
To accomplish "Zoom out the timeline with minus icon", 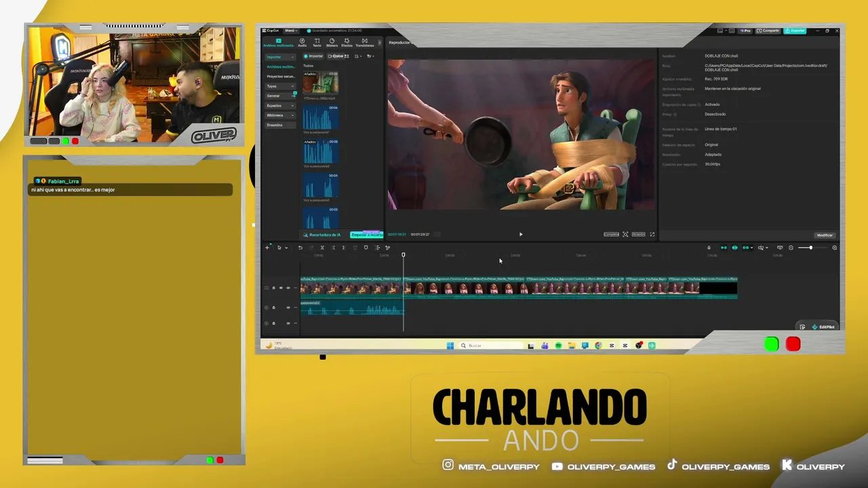I will (791, 247).
